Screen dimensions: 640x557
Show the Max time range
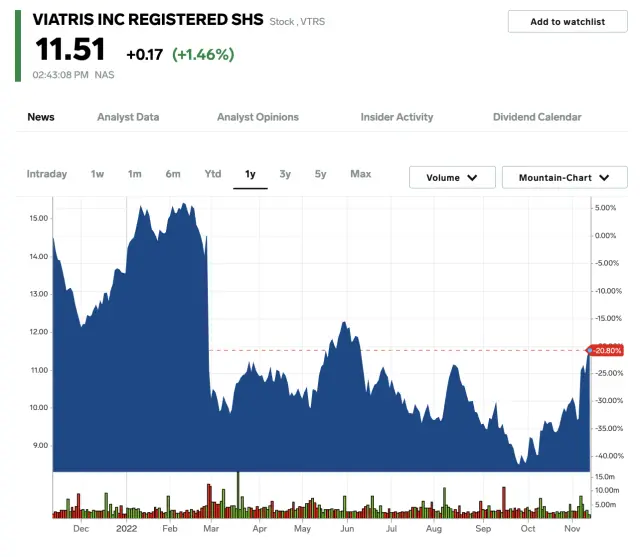point(361,174)
